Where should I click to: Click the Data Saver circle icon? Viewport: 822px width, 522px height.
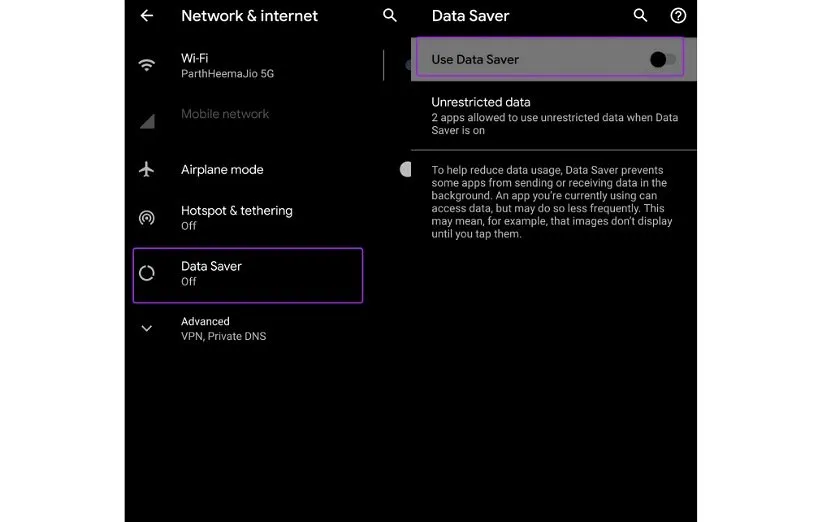(x=147, y=273)
